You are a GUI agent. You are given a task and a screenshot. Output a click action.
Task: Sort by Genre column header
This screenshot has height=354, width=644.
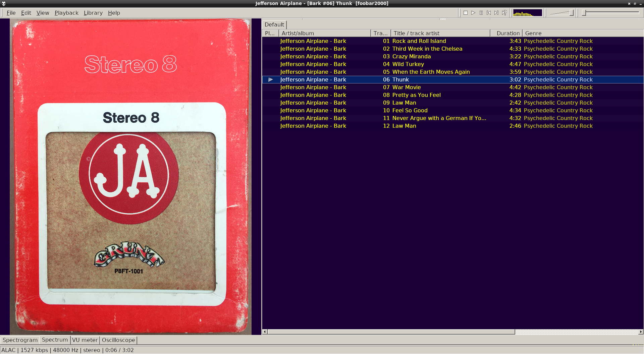pos(583,33)
